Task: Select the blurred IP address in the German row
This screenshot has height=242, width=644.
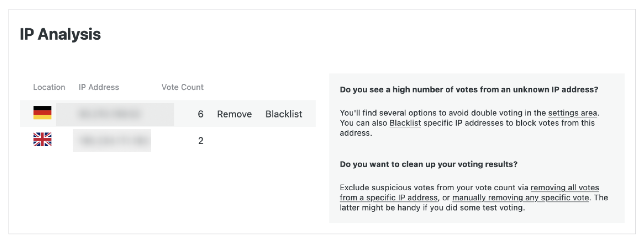Action: click(x=115, y=114)
